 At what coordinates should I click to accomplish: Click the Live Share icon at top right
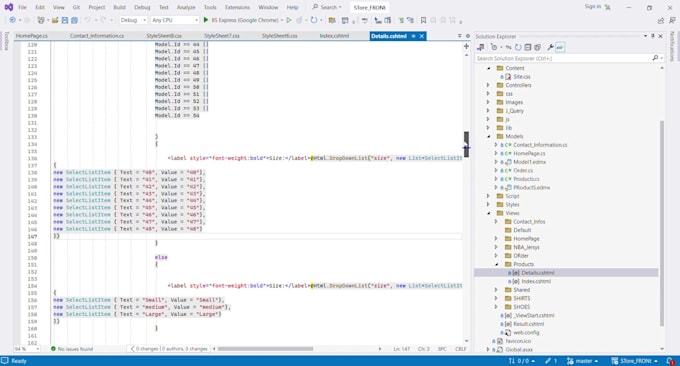pyautogui.click(x=660, y=20)
